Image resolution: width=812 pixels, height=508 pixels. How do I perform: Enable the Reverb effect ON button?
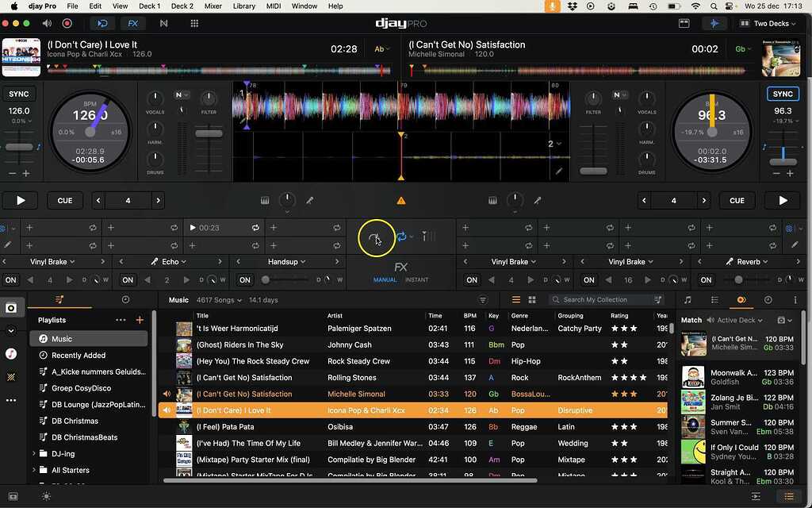pos(706,280)
